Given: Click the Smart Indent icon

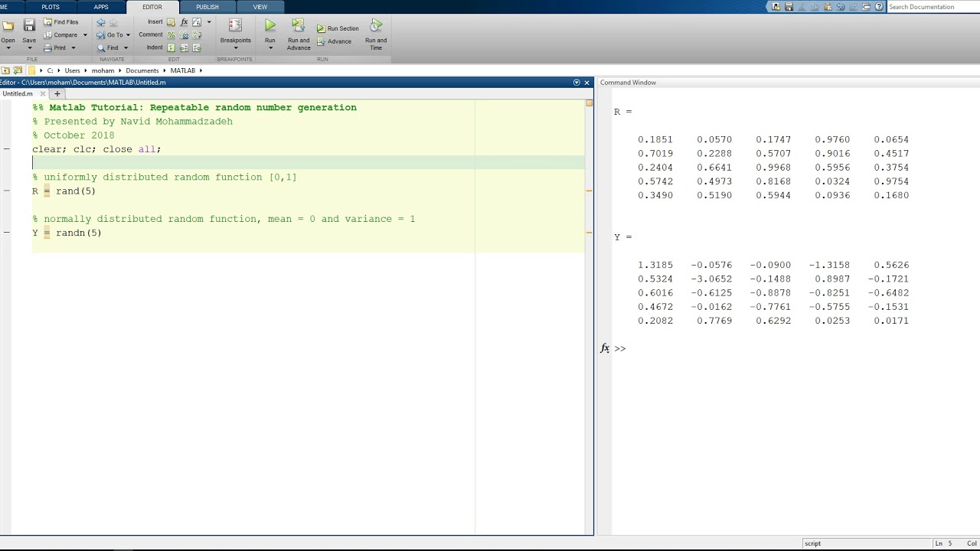Looking at the screenshot, I should [171, 47].
